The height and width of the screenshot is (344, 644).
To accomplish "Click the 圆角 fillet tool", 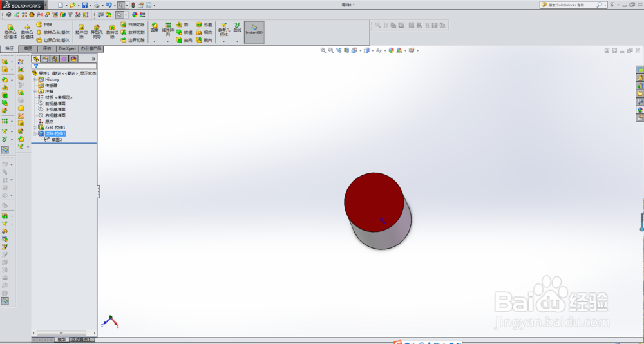I will coord(155,28).
